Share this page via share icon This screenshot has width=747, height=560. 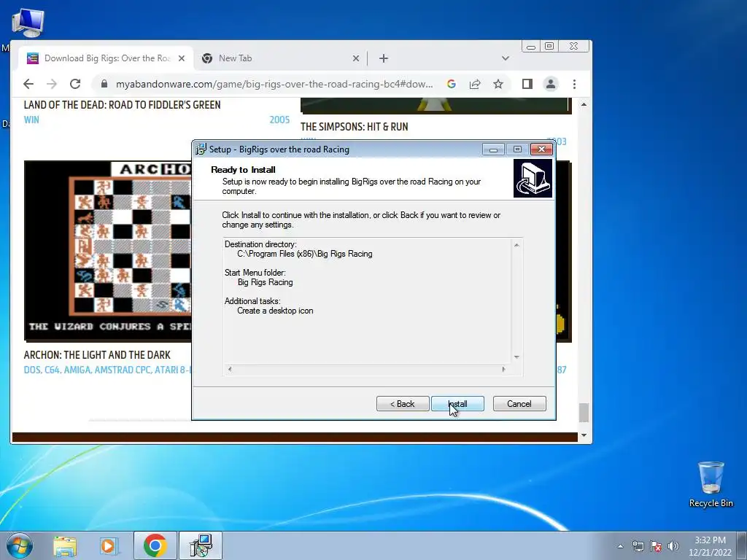[475, 85]
